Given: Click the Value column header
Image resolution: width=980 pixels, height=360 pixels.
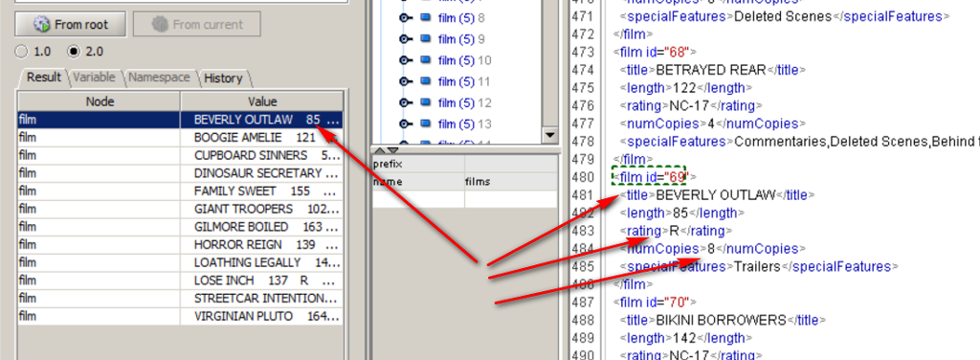Looking at the screenshot, I should [262, 101].
